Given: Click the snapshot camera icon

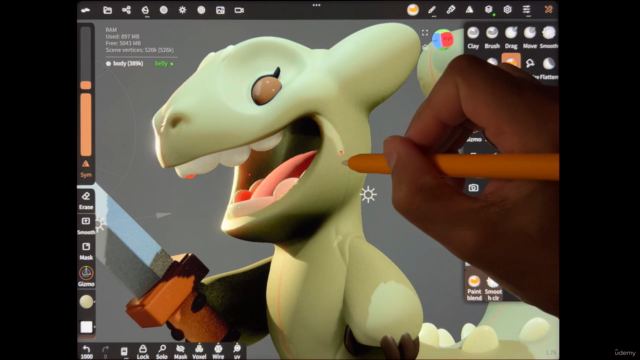Looking at the screenshot, I should (473, 188).
